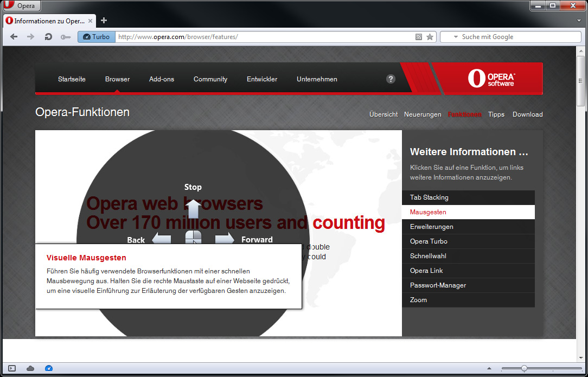Click the help question mark icon
Screen dimensions: 588x377
click(391, 79)
